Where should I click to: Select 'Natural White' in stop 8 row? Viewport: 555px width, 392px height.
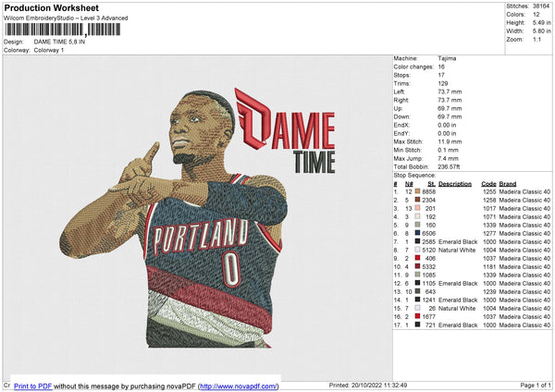(x=457, y=250)
